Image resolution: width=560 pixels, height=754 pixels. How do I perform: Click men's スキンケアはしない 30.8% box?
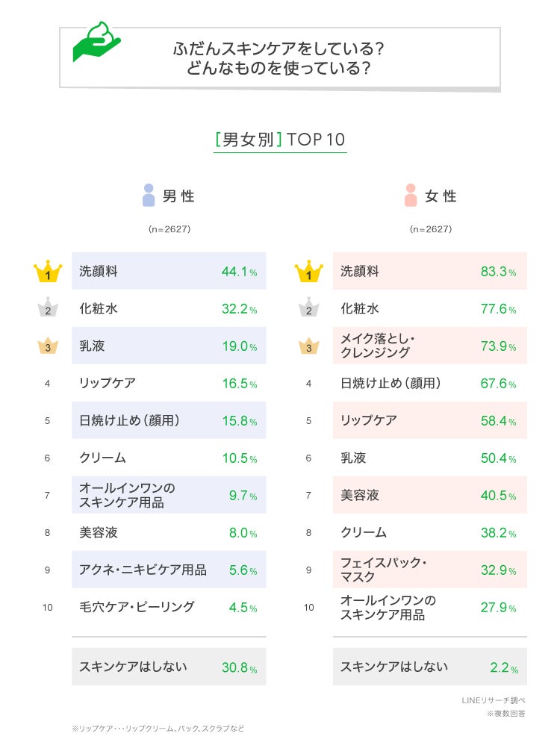point(169,667)
